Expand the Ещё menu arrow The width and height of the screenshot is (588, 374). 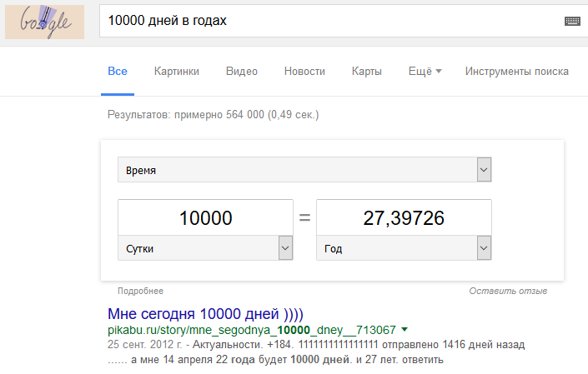point(439,71)
